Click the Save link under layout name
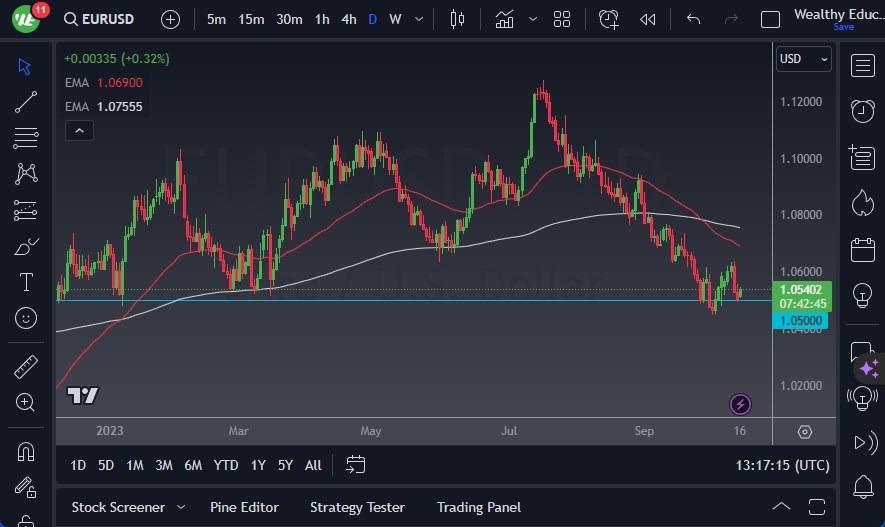Screen dimensions: 885x527 coord(843,27)
